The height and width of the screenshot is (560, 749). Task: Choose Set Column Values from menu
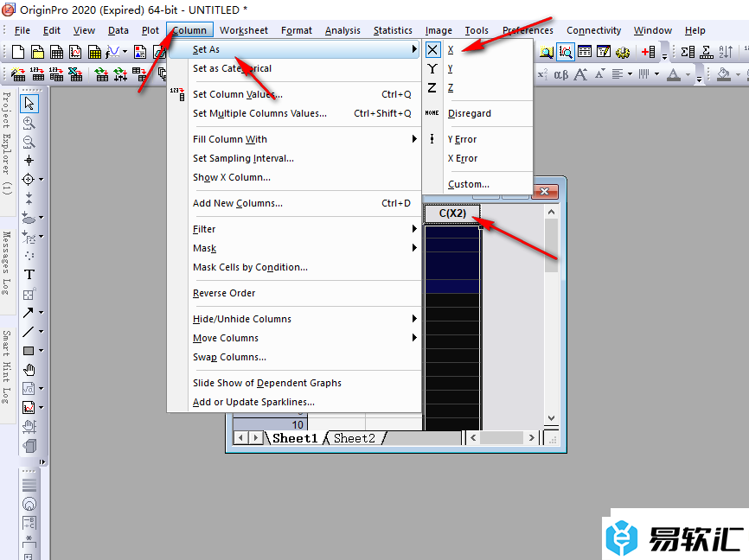pyautogui.click(x=294, y=94)
